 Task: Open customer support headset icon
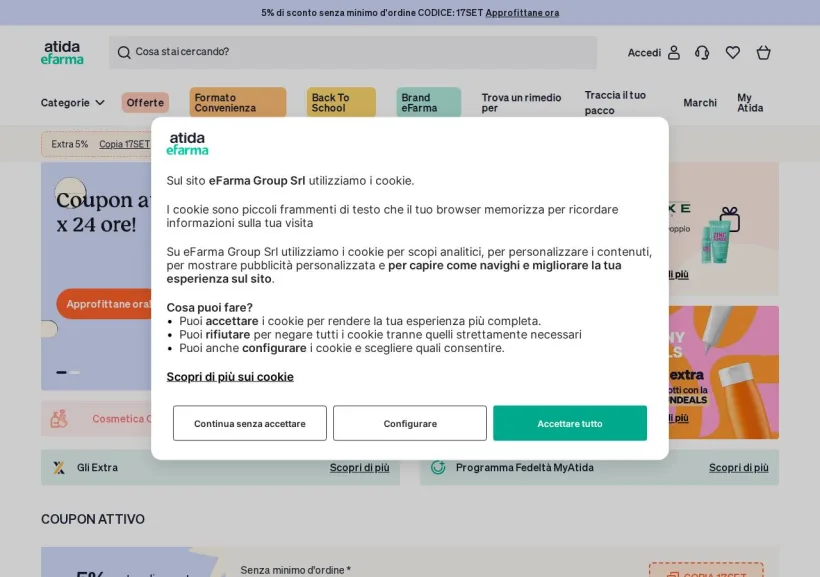click(x=702, y=52)
